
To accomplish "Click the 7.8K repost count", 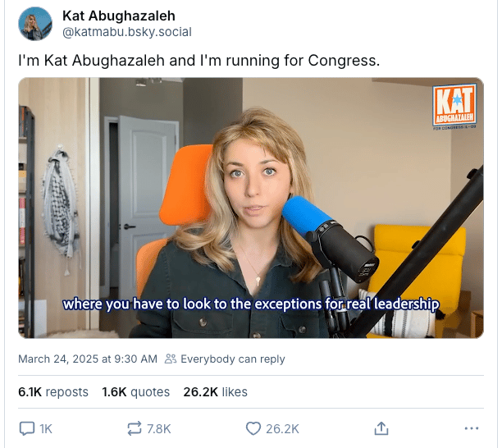I will click(x=159, y=429).
